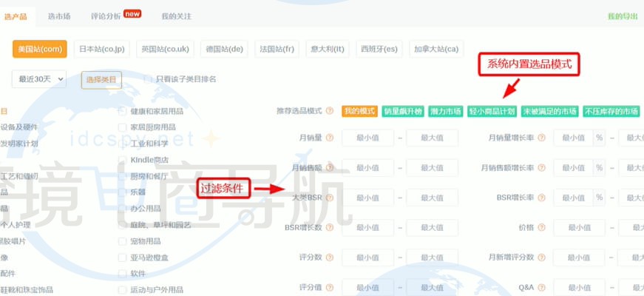This screenshot has height=296, width=644.
Task: Open help icon next to BSR增长数
Action: tap(329, 227)
